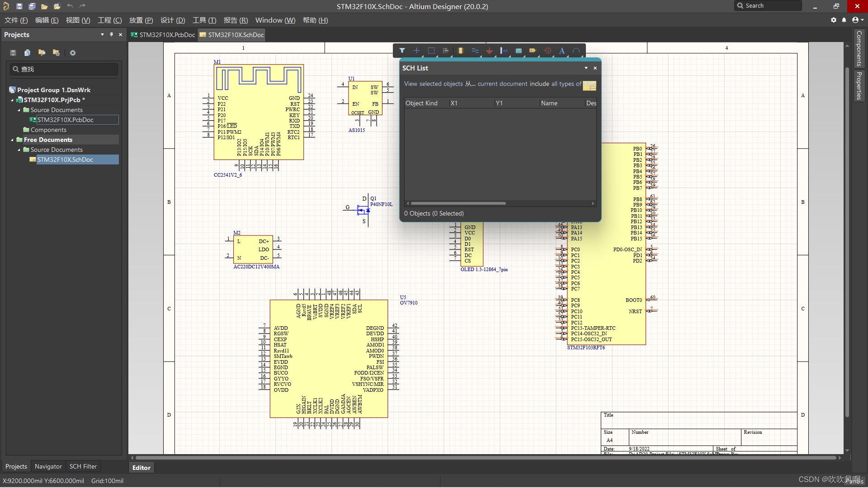Click the project search field
The width and height of the screenshot is (868, 488).
[x=64, y=69]
